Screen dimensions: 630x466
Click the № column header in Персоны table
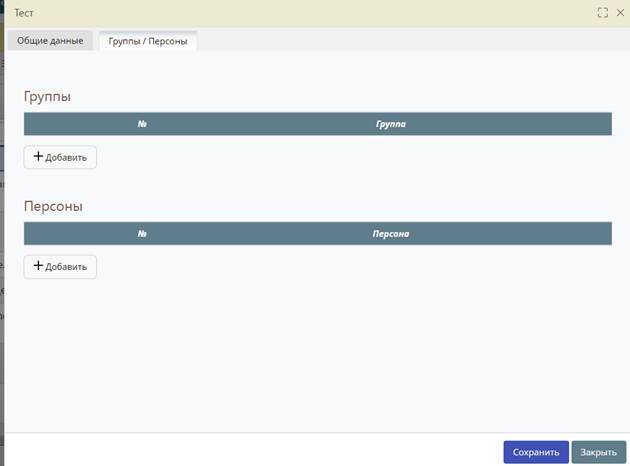[143, 233]
